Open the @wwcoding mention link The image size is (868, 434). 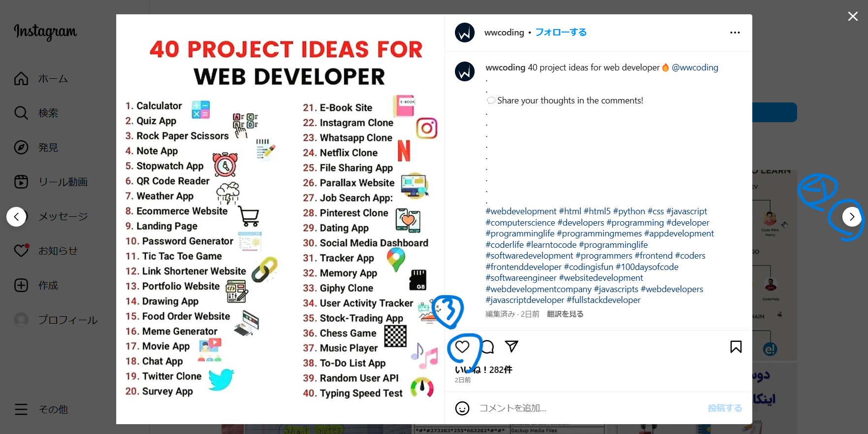tap(695, 67)
